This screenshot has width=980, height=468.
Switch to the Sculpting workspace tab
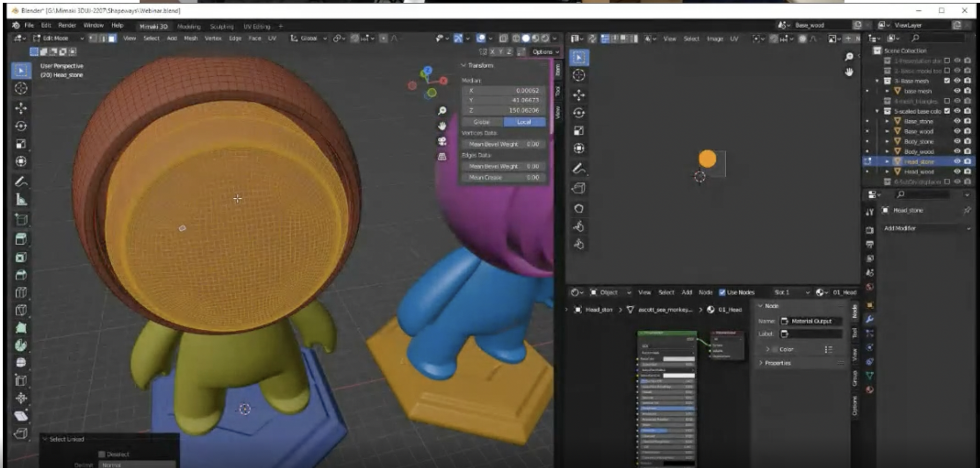[x=221, y=26]
